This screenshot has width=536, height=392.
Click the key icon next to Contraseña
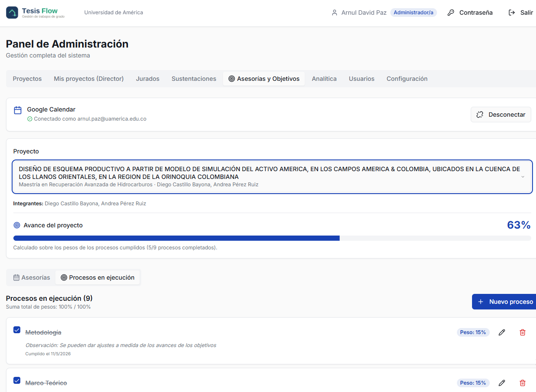[451, 13]
